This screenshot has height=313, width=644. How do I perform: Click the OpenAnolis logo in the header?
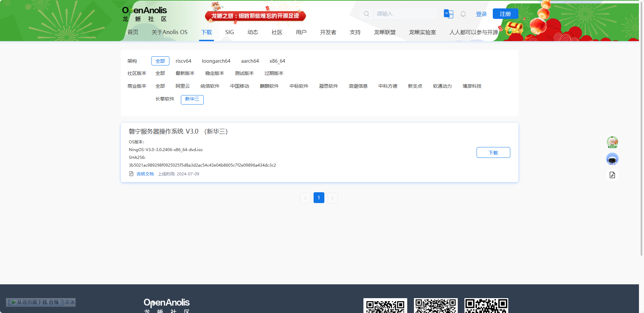tap(144, 14)
